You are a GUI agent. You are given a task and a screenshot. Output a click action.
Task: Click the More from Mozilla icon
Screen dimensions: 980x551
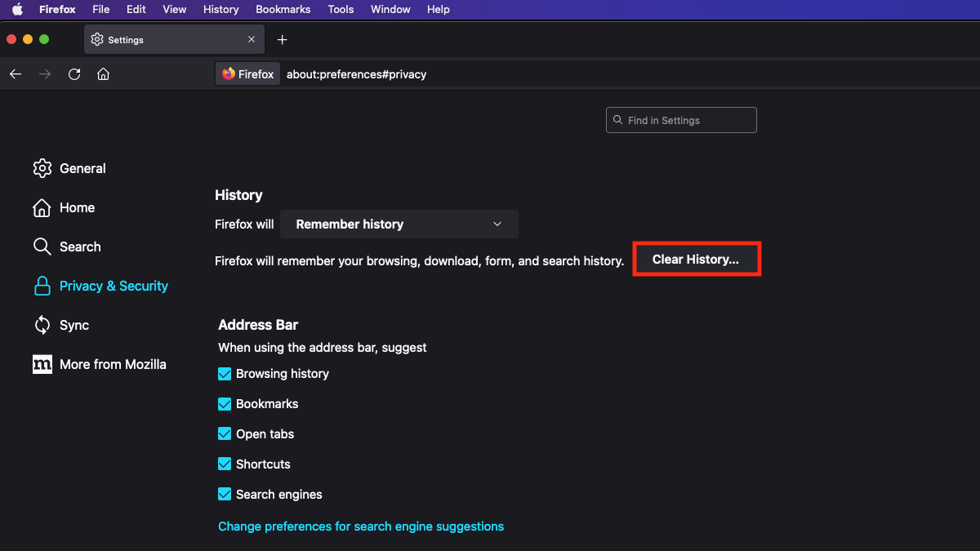click(42, 364)
